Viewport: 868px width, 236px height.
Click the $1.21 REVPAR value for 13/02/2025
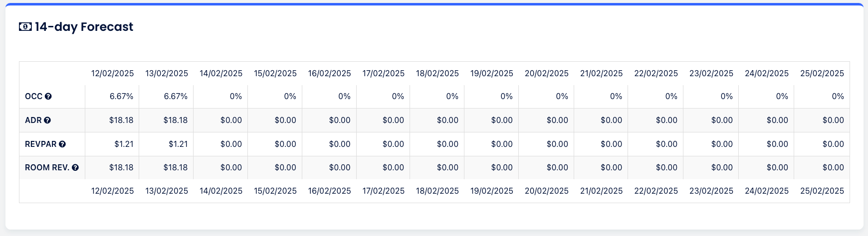pyautogui.click(x=178, y=144)
